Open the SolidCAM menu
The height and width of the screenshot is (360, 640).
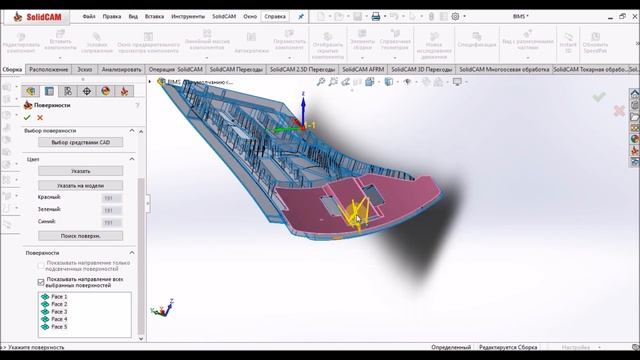224,17
